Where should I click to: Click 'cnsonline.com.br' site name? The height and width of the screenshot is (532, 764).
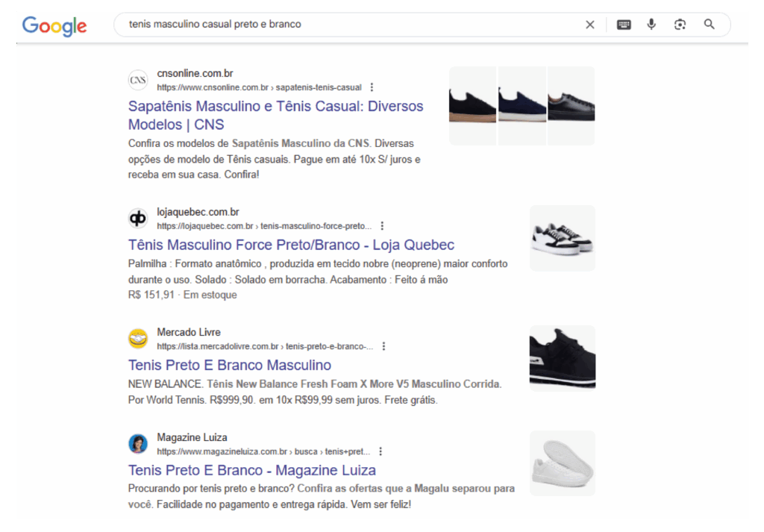195,74
